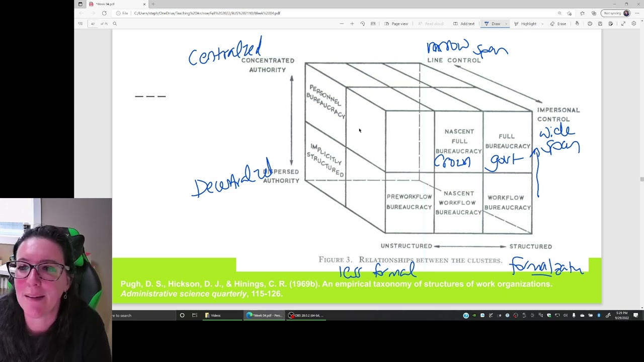
Task: Select the Erase tool
Action: click(558, 24)
